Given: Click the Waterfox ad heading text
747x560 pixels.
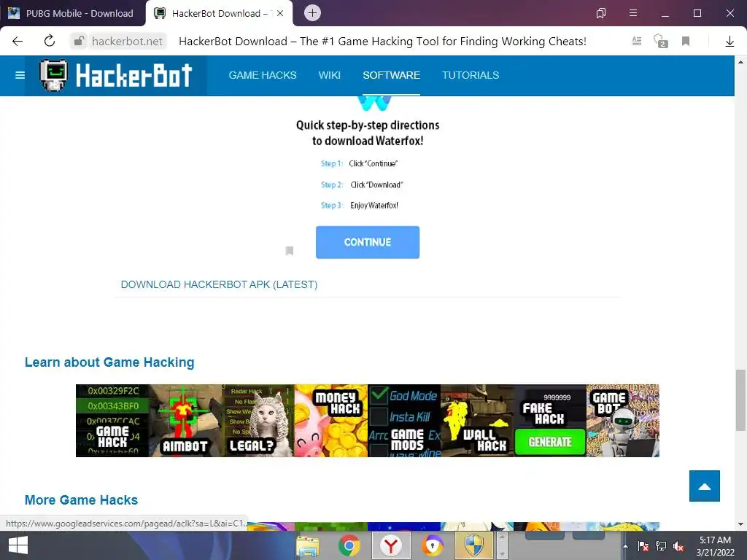Looking at the screenshot, I should pos(368,133).
